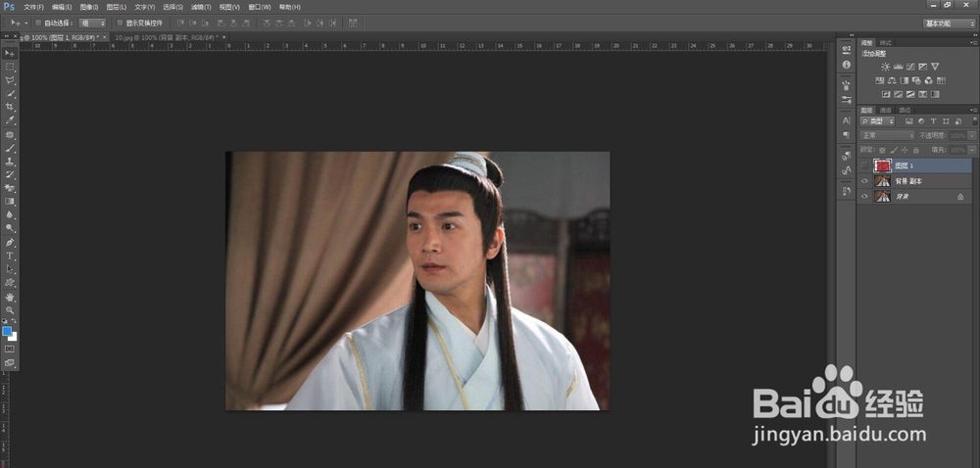Hide the 背景 副本 layer
This screenshot has height=468, width=980.
(864, 181)
